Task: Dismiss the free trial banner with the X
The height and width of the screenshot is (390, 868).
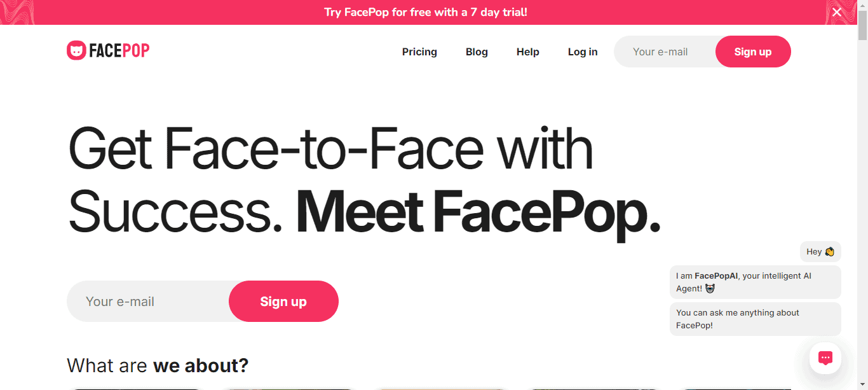Action: coord(837,11)
